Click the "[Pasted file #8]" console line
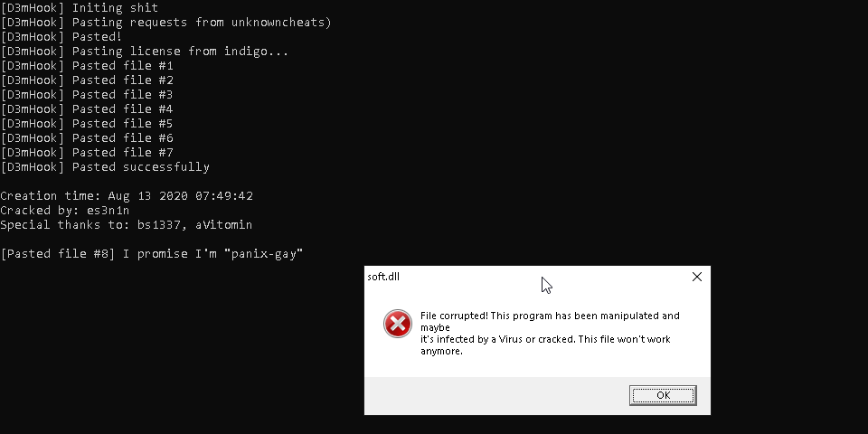The image size is (868, 434). pyautogui.click(x=152, y=254)
